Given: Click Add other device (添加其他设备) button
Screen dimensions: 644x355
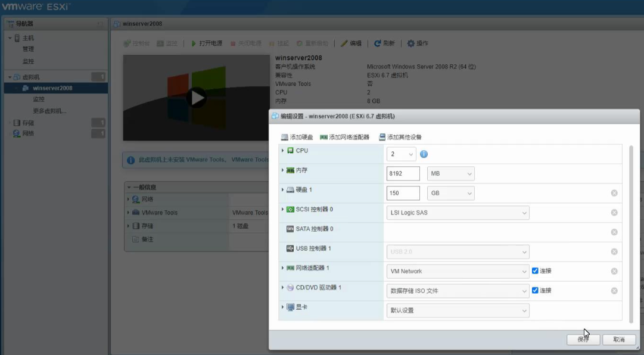Looking at the screenshot, I should [x=400, y=137].
